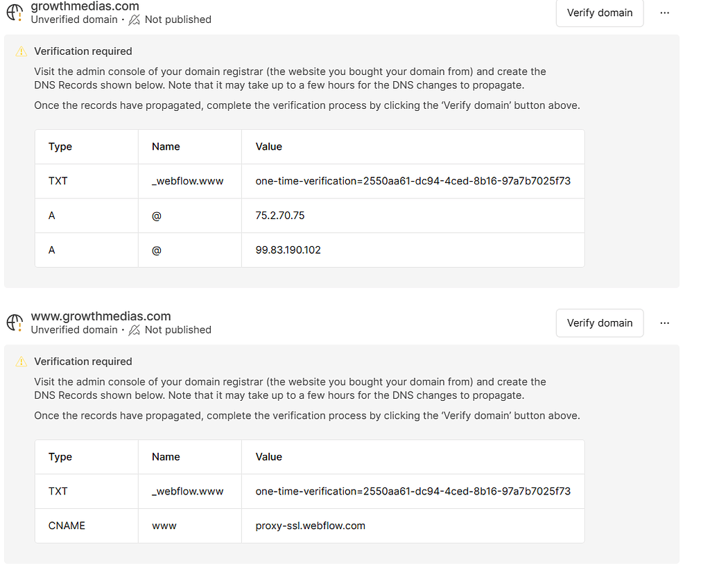
Task: Click the Not published icon under www.growthmedias.com
Action: click(133, 329)
